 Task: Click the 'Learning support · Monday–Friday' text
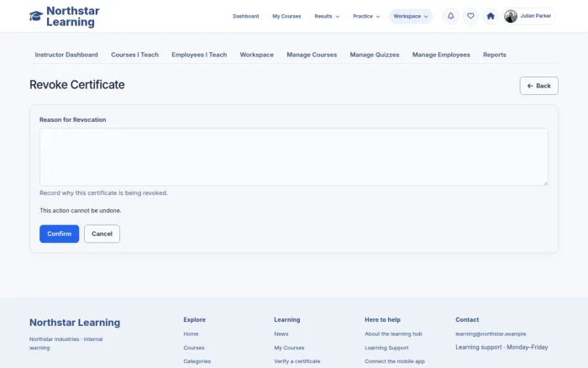click(501, 347)
